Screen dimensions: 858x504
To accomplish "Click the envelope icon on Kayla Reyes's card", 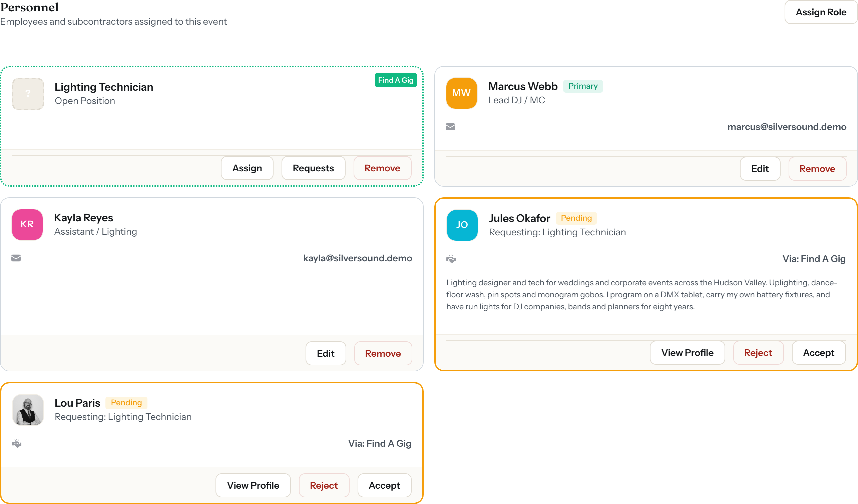I will pyautogui.click(x=16, y=258).
